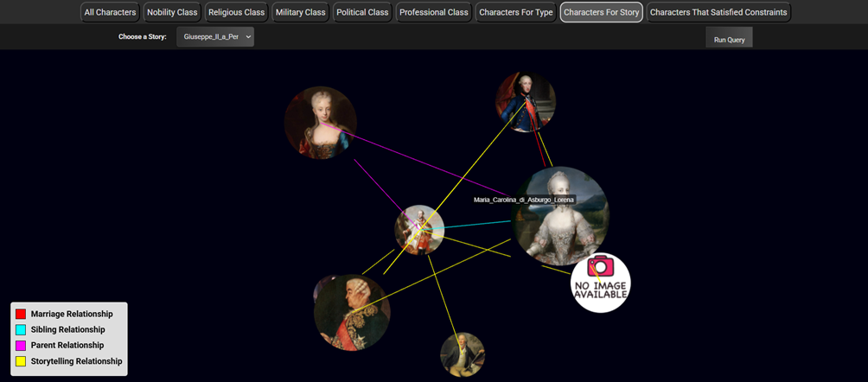Click the cyan Sibling Relationship swatch
This screenshot has width=868, height=382.
[x=21, y=329]
